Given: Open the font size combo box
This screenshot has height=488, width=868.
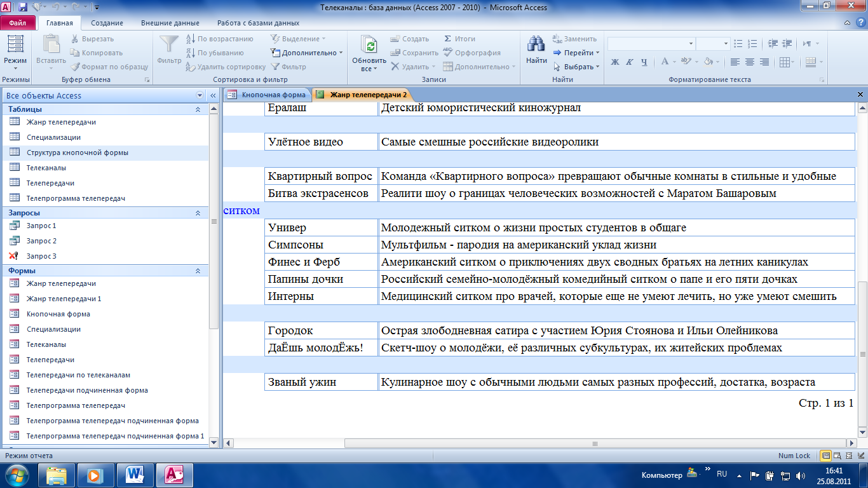Looking at the screenshot, I should click(x=712, y=44).
